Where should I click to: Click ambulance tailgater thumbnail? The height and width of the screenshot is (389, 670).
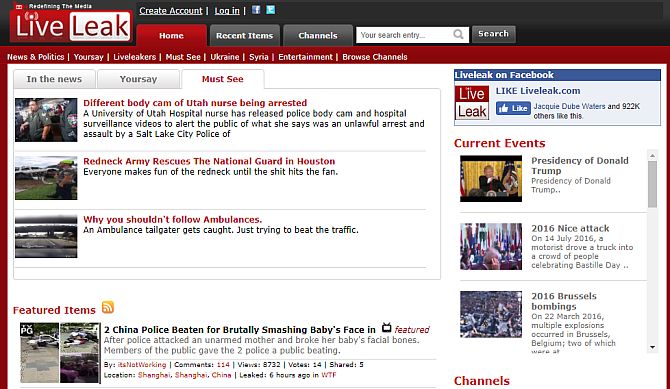point(46,236)
